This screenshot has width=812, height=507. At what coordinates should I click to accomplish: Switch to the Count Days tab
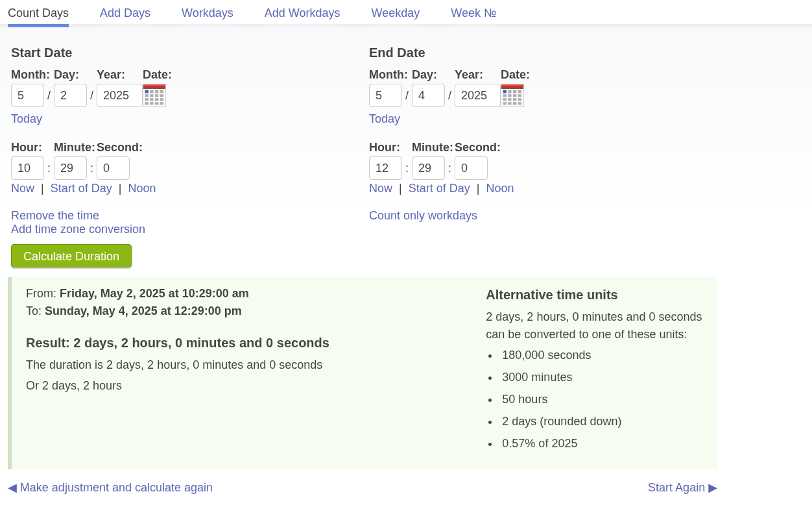[x=38, y=13]
